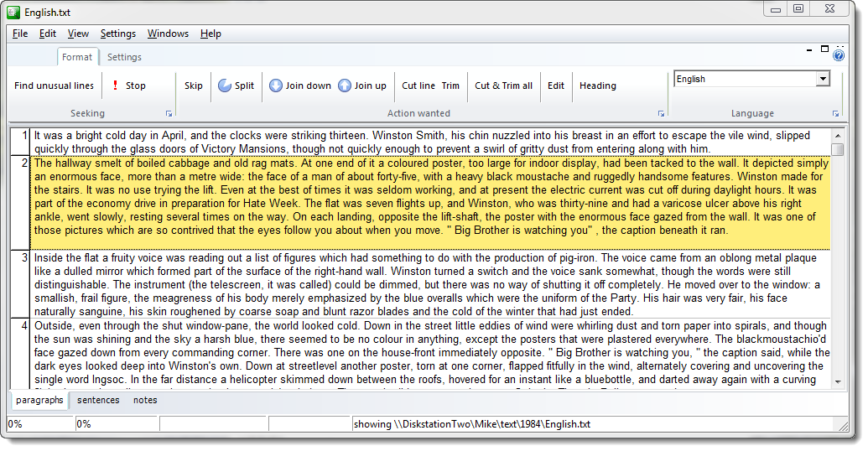The image size is (868, 451).
Task: Open help via the blue question mark icon
Action: pos(839,55)
